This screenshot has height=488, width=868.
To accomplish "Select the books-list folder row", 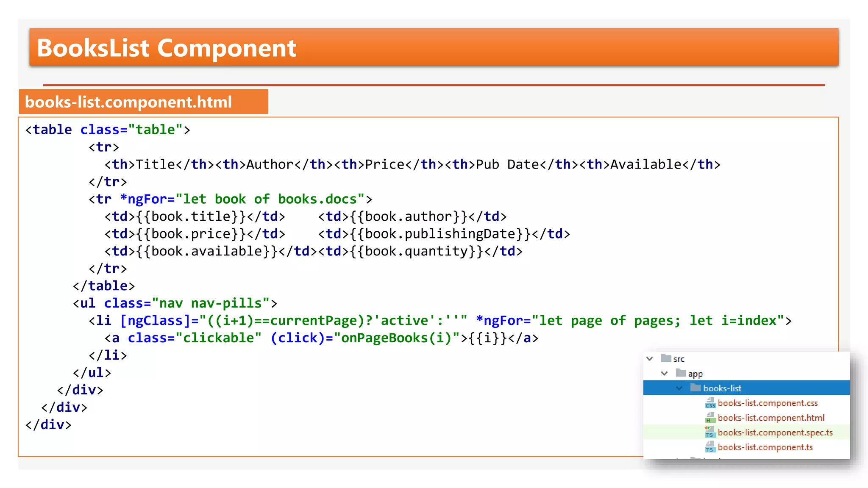I will pyautogui.click(x=746, y=388).
